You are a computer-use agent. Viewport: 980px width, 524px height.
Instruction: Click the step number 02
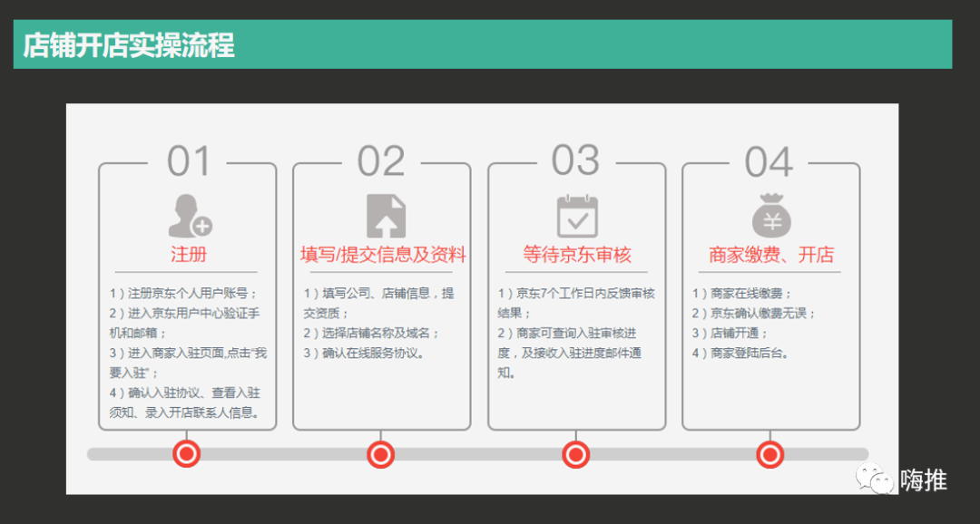pyautogui.click(x=381, y=161)
